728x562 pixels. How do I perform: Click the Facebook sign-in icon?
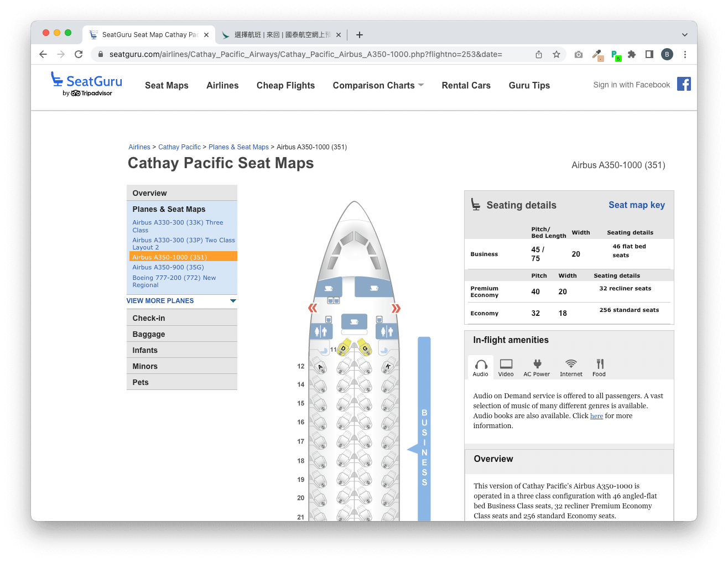684,84
